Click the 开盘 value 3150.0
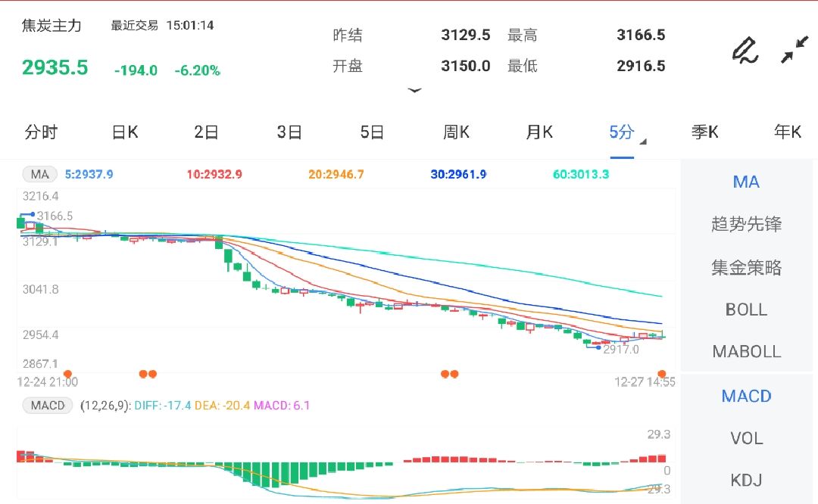This screenshot has width=818, height=504. tap(465, 66)
